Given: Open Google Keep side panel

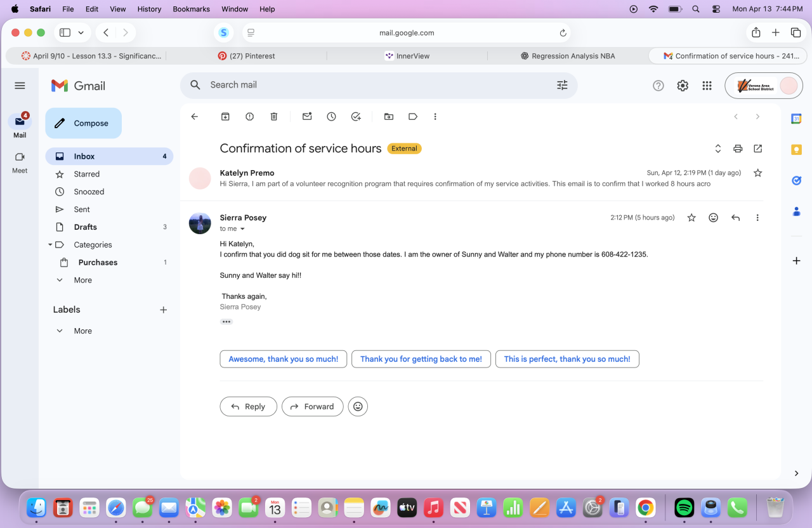Looking at the screenshot, I should click(796, 150).
